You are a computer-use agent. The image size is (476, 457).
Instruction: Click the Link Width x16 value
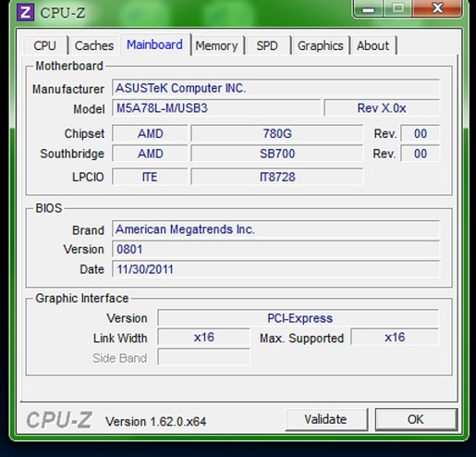coord(203,337)
